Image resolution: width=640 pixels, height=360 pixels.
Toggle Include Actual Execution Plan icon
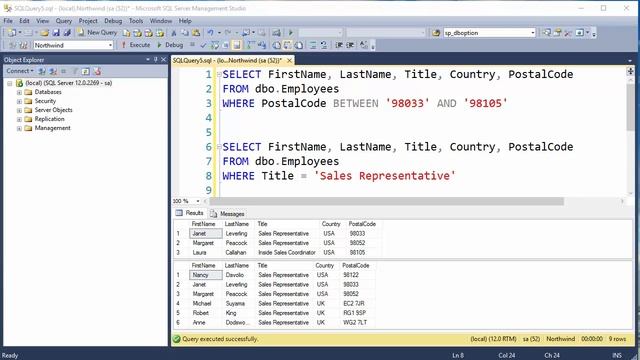251,45
